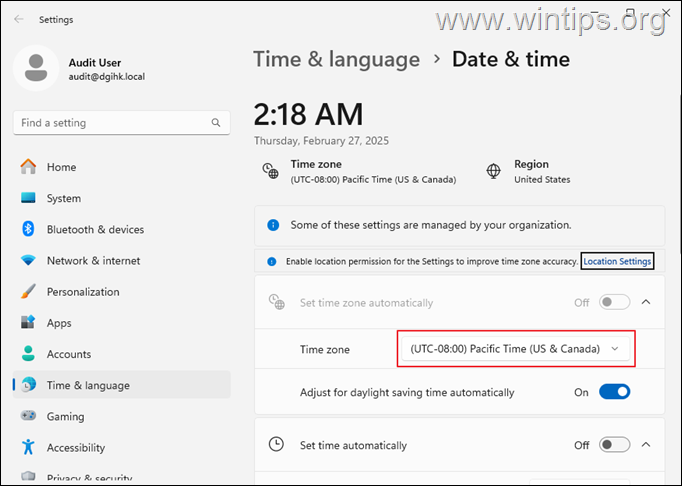This screenshot has height=486, width=682.
Task: Select the Bluetooth & devices icon
Action: [x=28, y=229]
